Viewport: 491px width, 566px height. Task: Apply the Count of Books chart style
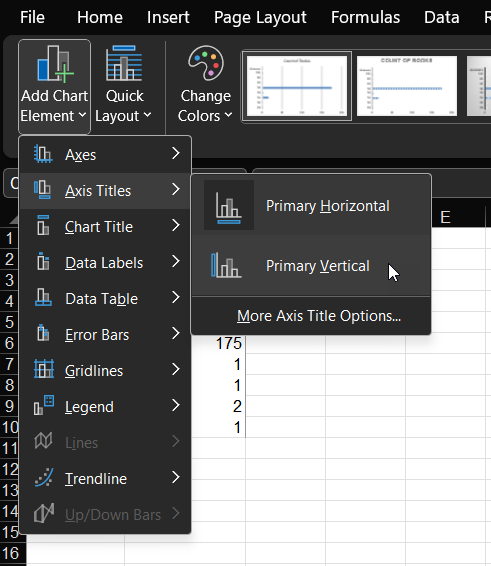point(407,86)
